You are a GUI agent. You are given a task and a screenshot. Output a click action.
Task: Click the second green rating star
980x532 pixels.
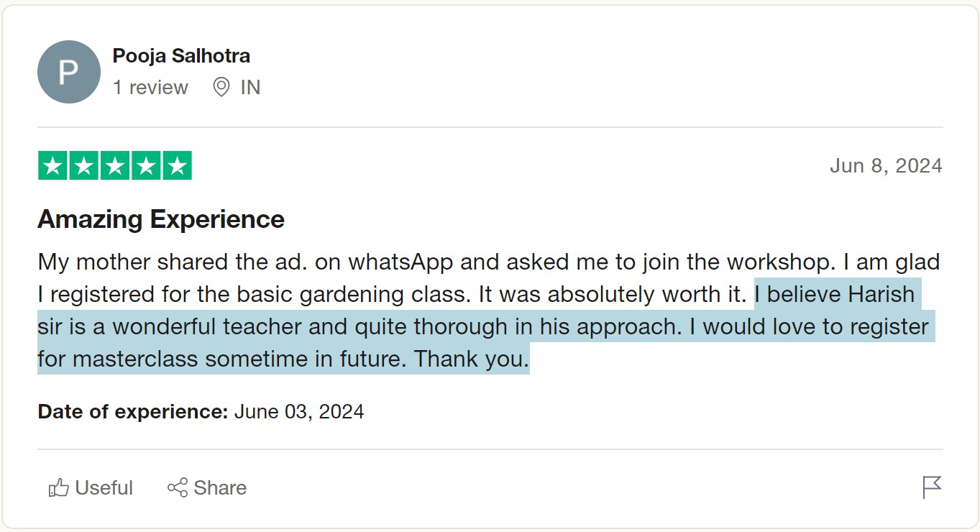click(x=83, y=166)
